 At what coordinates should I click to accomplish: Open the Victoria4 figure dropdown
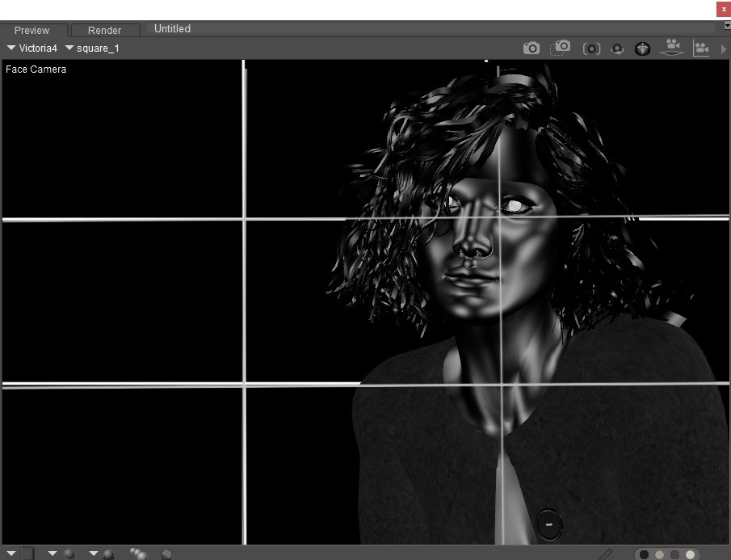click(x=32, y=48)
